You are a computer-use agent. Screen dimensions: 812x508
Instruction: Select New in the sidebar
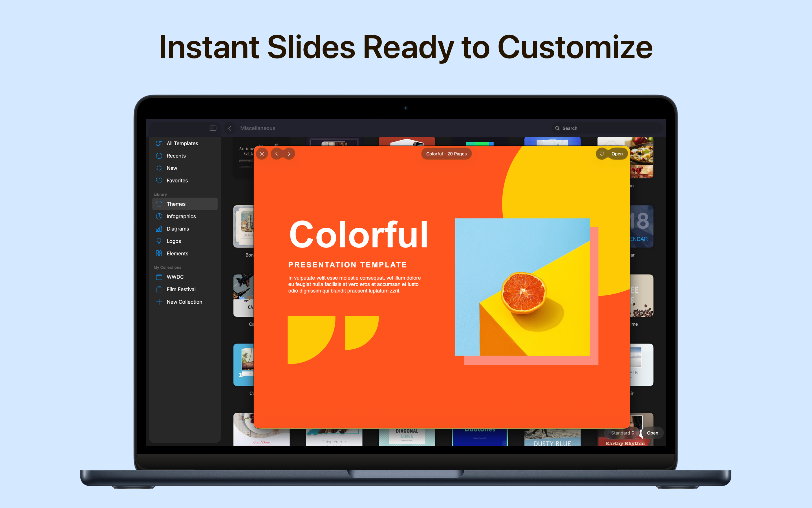point(185,168)
